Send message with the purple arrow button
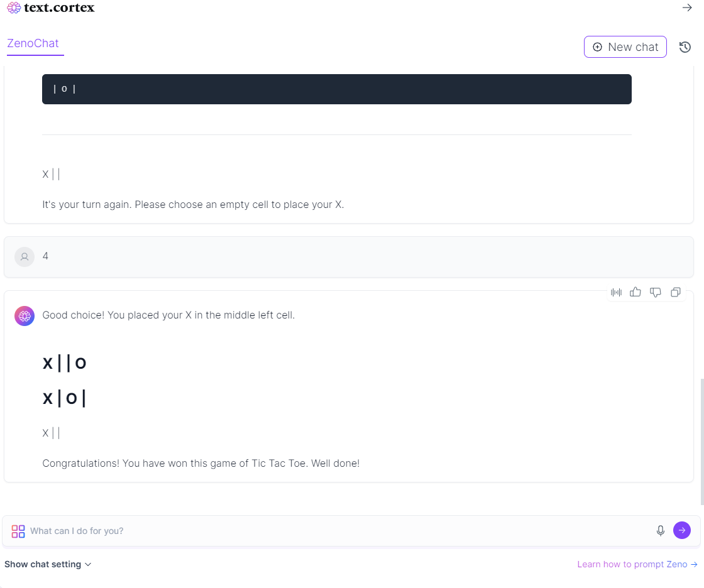Viewport: 704px width, 588px height. point(682,531)
